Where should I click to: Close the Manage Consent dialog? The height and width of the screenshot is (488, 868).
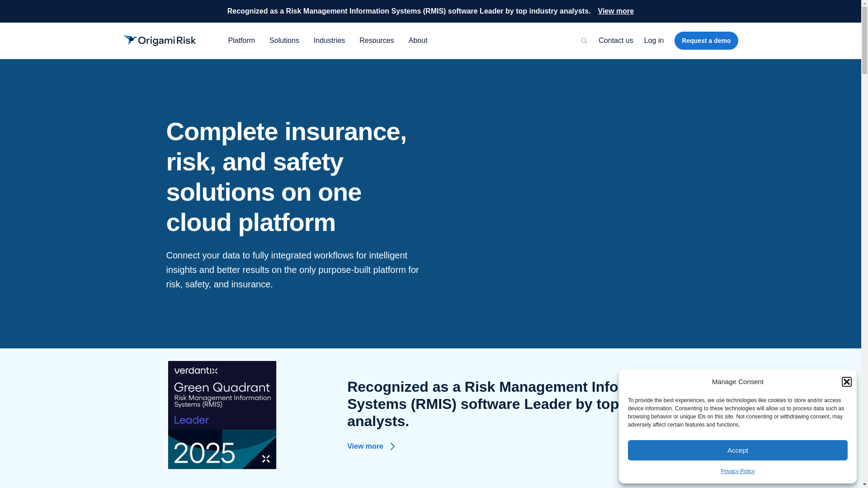846,382
